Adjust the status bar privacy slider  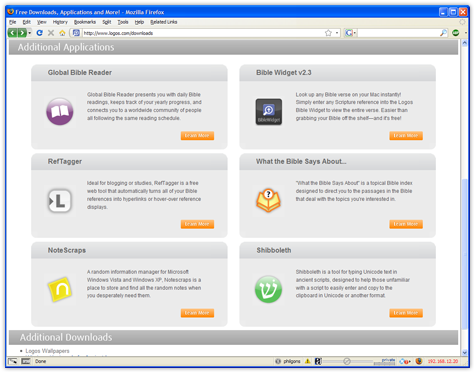[347, 361]
